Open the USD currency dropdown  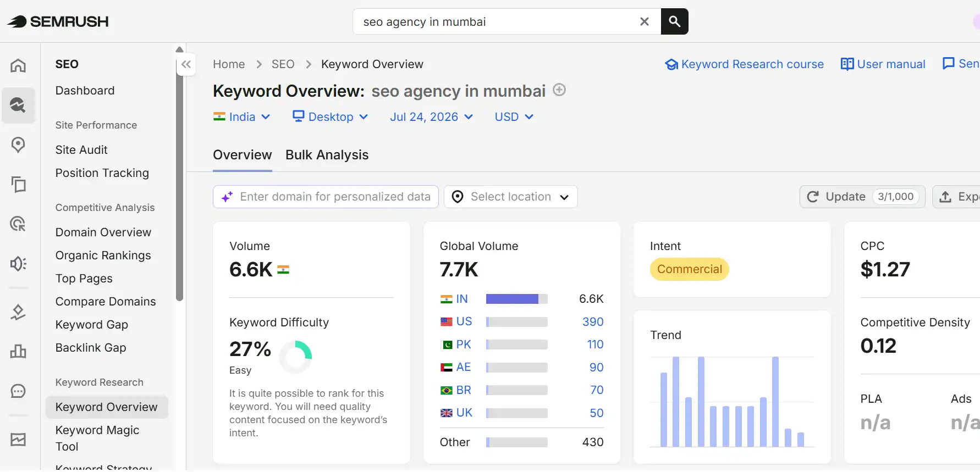click(514, 117)
